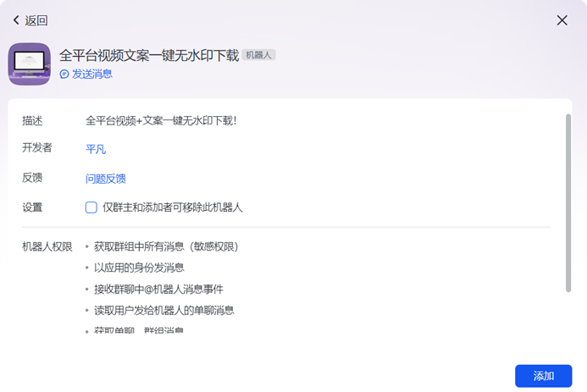Click the 仅群主和添加者可移除此机器人 label text
Viewport: 587px width, 392px height.
pos(172,207)
